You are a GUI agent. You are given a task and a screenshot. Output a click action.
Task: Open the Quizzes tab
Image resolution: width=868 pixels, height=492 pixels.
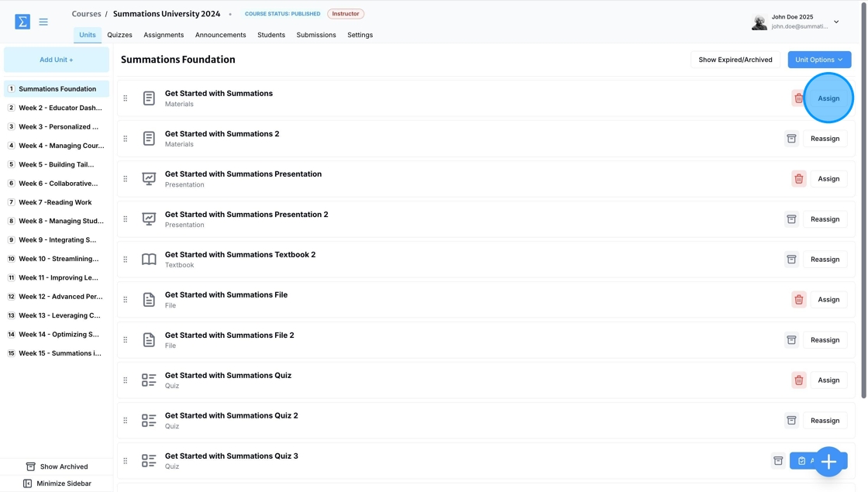119,35
